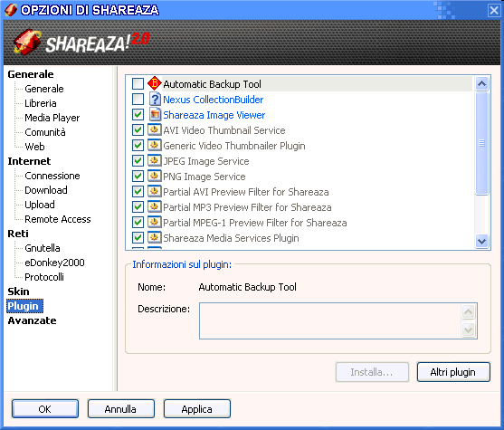Click the Shareaza Image Viewer icon
This screenshot has width=504, height=430.
coord(155,114)
